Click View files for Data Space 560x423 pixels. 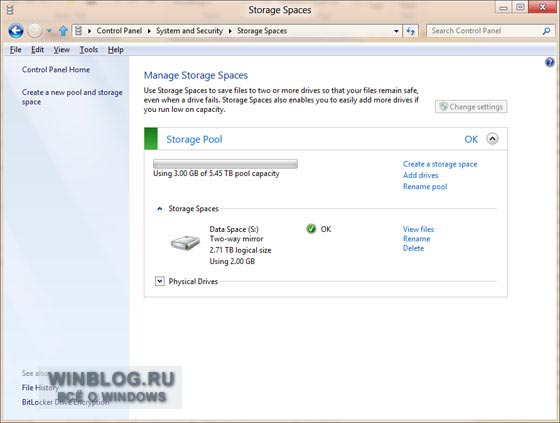click(x=418, y=229)
